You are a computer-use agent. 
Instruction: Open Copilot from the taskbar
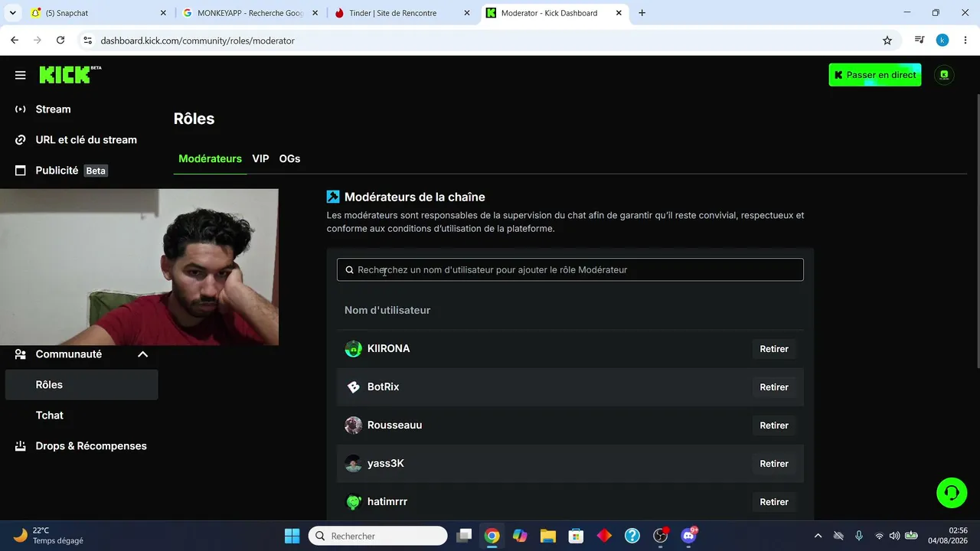click(x=520, y=536)
